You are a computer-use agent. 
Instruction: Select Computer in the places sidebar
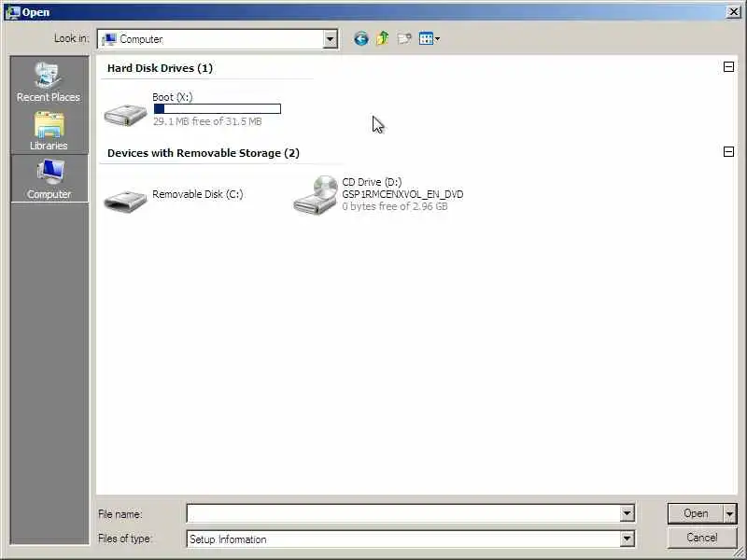(49, 178)
